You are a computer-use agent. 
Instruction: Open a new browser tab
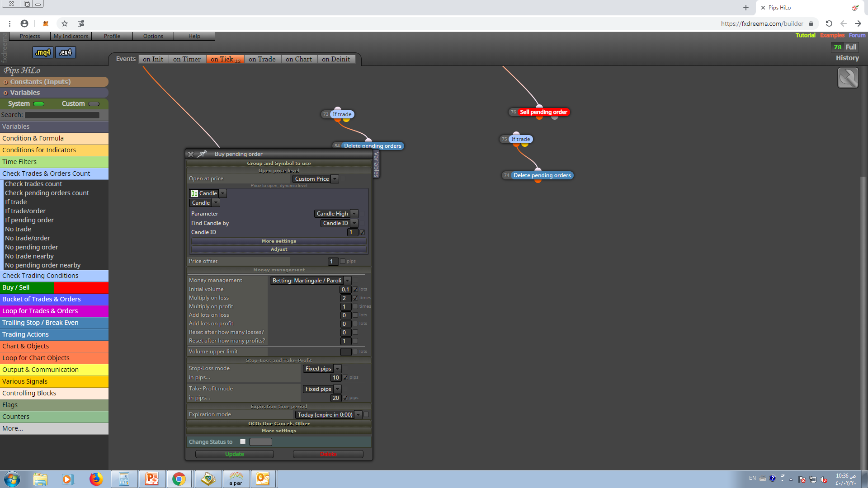point(746,8)
